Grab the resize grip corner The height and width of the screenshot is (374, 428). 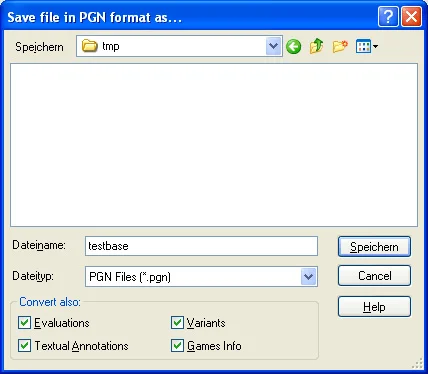tap(418, 364)
